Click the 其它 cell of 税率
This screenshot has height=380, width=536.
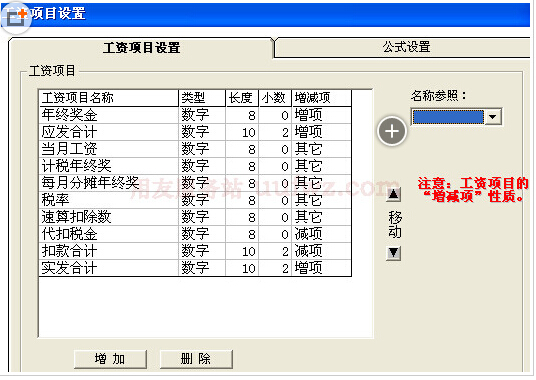click(x=321, y=200)
